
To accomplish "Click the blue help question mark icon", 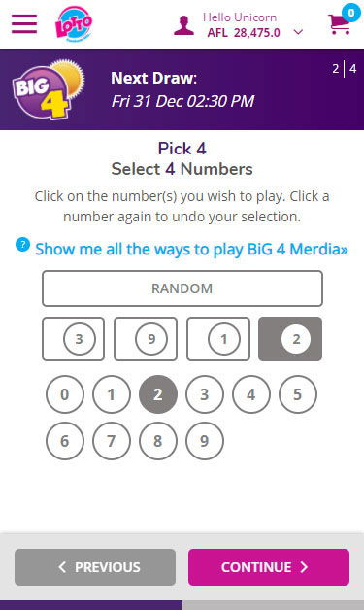I will click(x=22, y=245).
